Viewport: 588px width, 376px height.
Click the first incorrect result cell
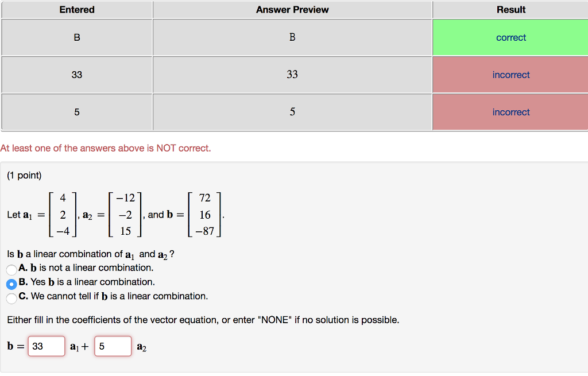[x=511, y=74]
